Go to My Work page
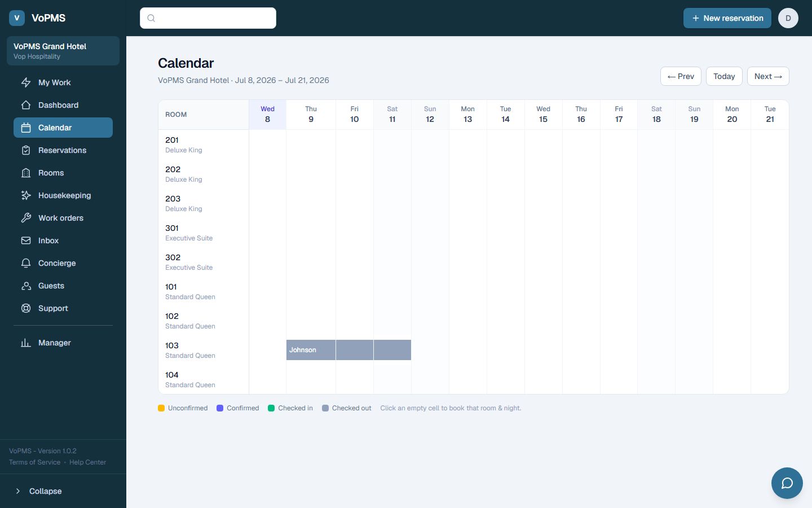 (x=63, y=82)
